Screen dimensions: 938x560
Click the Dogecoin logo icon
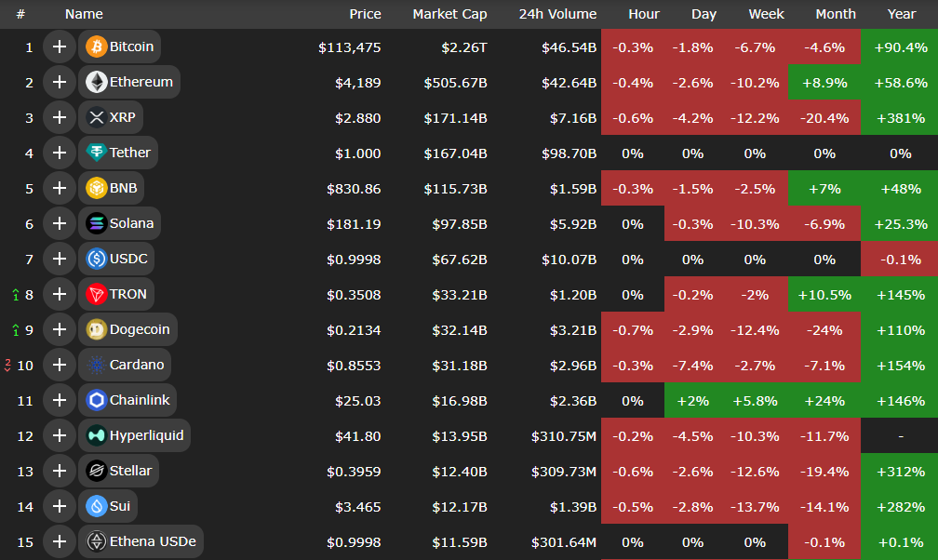tap(97, 329)
